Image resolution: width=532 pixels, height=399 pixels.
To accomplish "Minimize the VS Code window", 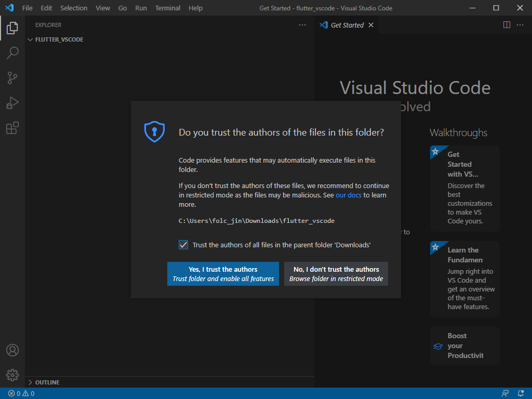I will point(472,8).
